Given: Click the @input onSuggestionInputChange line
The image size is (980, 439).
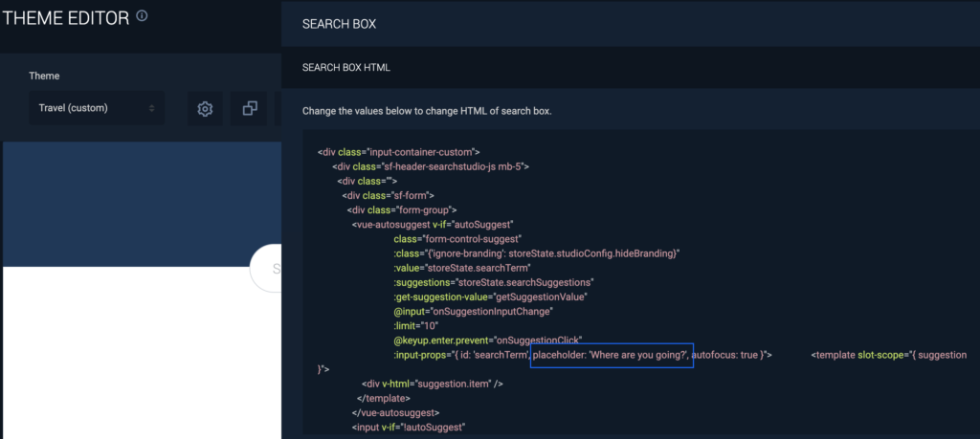Looking at the screenshot, I should click(474, 311).
